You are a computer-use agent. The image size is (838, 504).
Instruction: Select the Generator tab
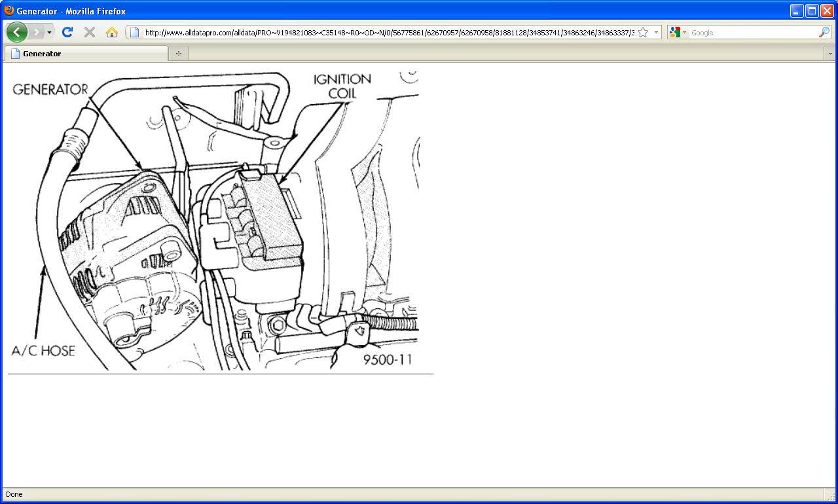coord(86,54)
